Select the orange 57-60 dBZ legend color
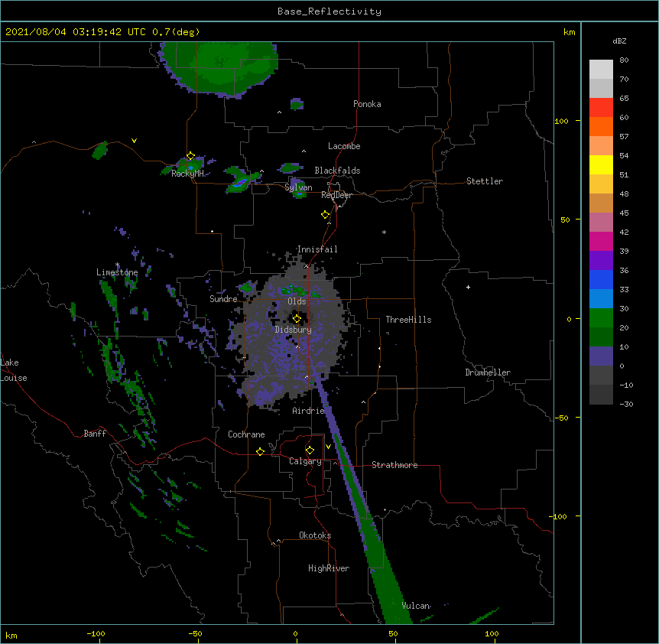The image size is (659, 644). [601, 126]
